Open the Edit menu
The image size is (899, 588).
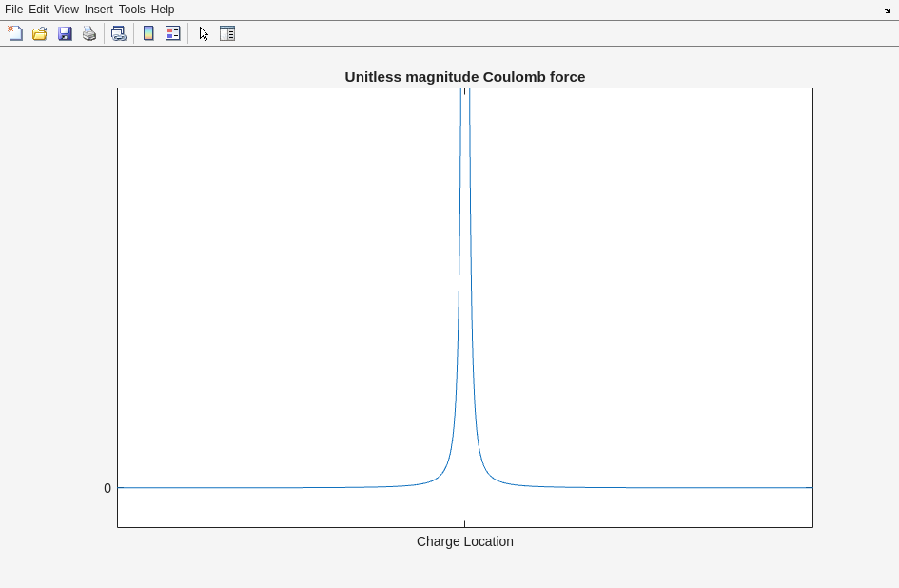click(38, 10)
